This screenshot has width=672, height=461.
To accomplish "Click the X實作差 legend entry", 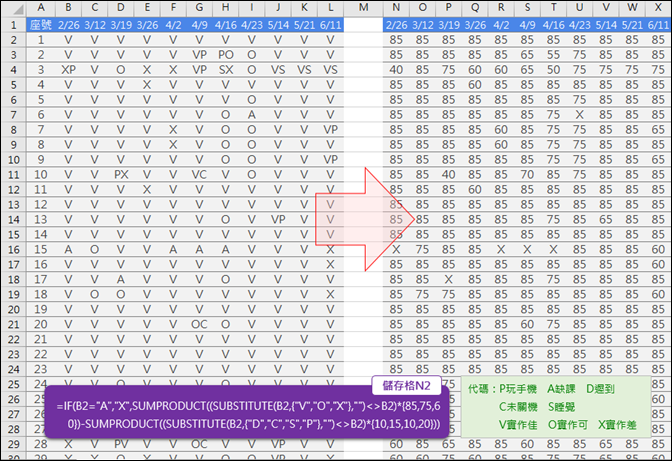I will [617, 425].
